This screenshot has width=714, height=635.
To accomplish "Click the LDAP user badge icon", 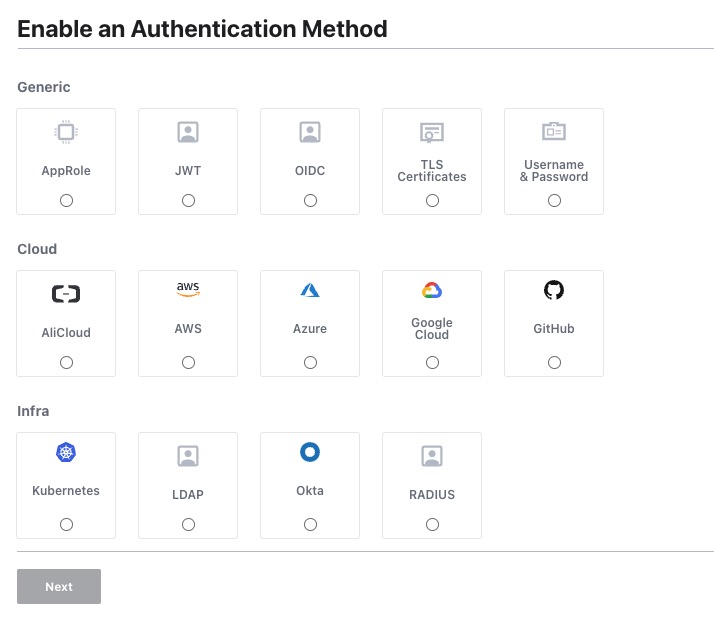I will click(x=188, y=456).
